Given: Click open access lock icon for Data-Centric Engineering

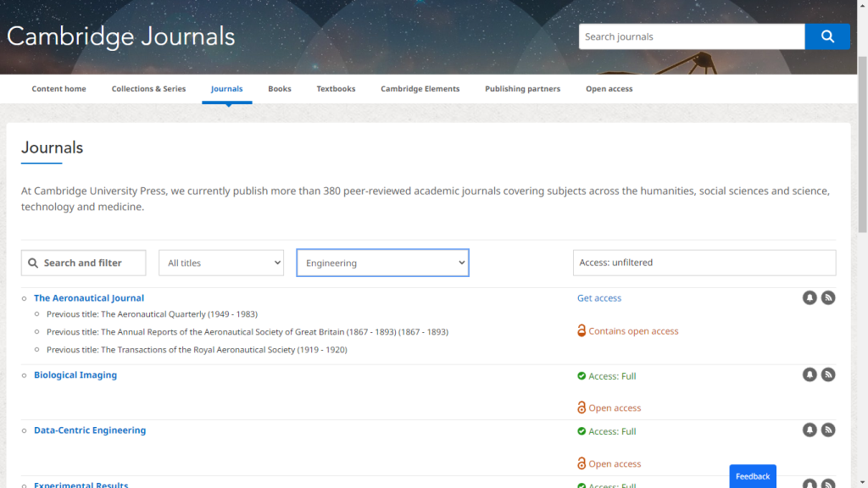Looking at the screenshot, I should [581, 463].
